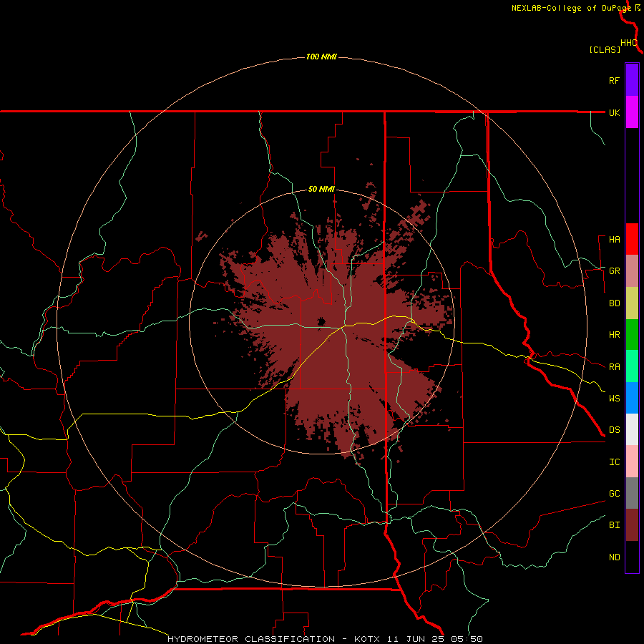Screen dimensions: 644x644
Task: Click the HHC product label
Action: (x=629, y=43)
